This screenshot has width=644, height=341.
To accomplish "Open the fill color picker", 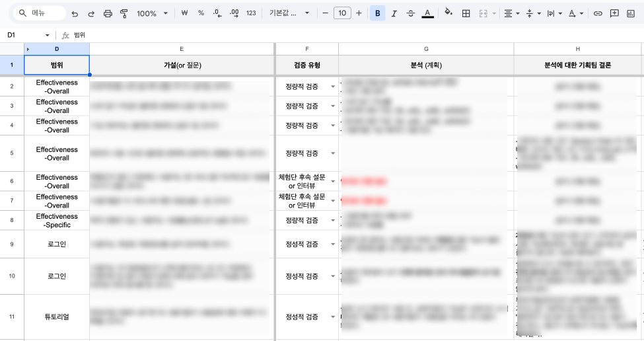I will (x=448, y=13).
